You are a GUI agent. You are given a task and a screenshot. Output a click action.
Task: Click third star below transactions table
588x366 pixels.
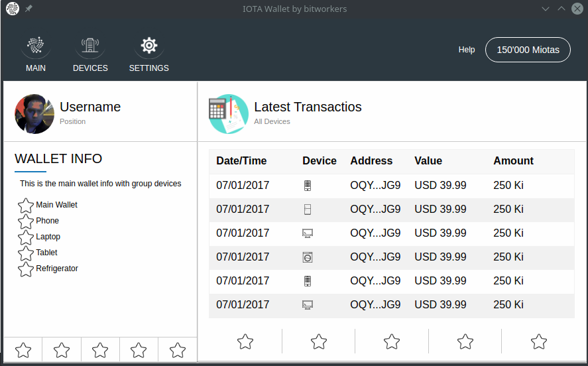[x=392, y=341]
